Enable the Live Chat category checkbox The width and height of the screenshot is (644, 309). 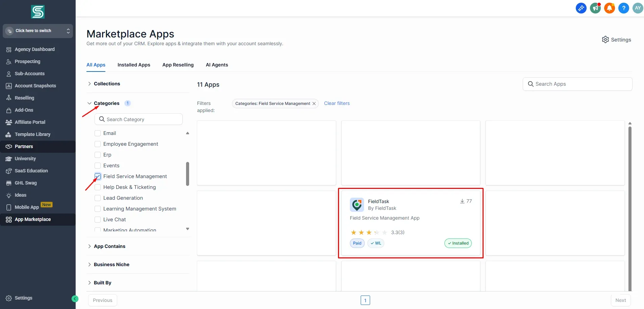point(98,219)
